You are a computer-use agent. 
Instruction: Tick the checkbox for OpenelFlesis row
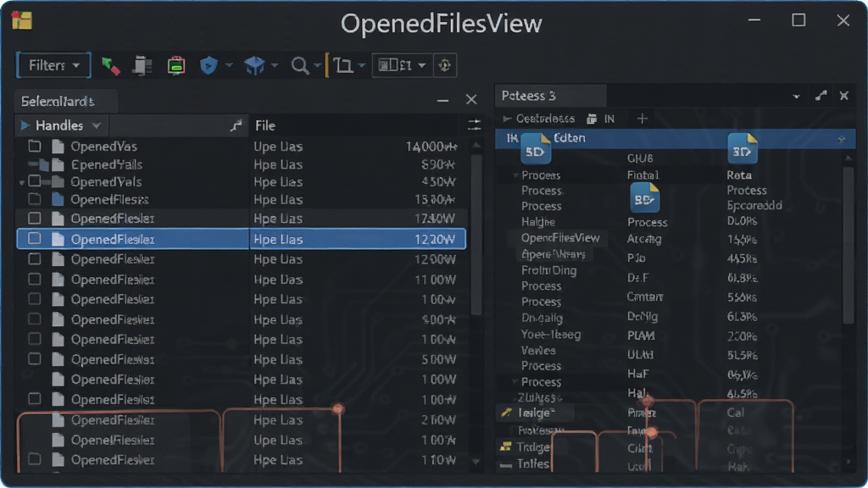(34, 198)
